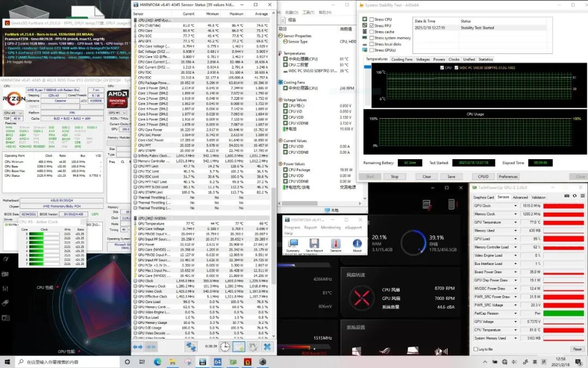Image resolution: width=588 pixels, height=368 pixels.
Task: Click the Reset button in GPU-Z
Action: coord(577,349)
